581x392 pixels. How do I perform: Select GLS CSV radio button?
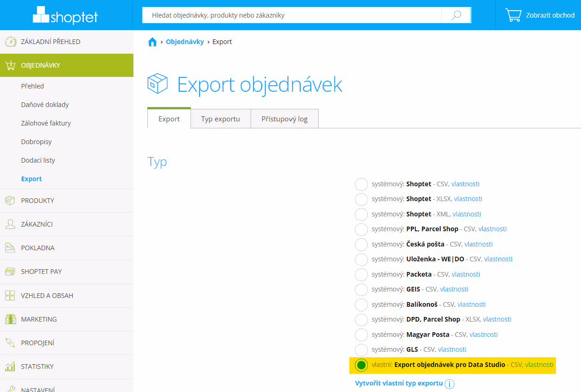pos(361,349)
